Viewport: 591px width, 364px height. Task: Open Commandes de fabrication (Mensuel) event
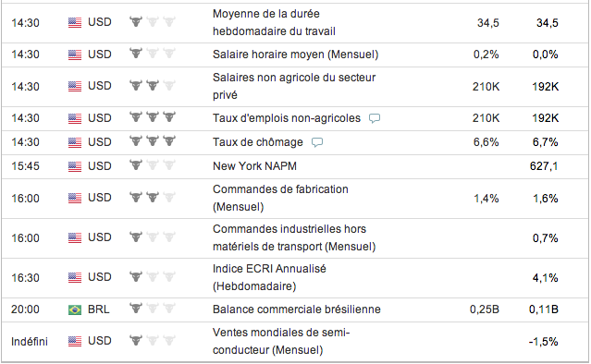280,198
